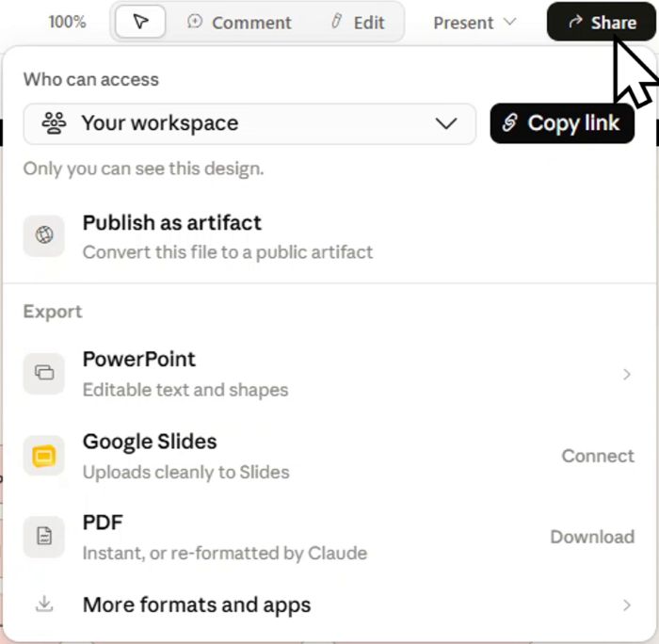Click the workspace people icon
This screenshot has height=644, width=659.
tap(54, 123)
